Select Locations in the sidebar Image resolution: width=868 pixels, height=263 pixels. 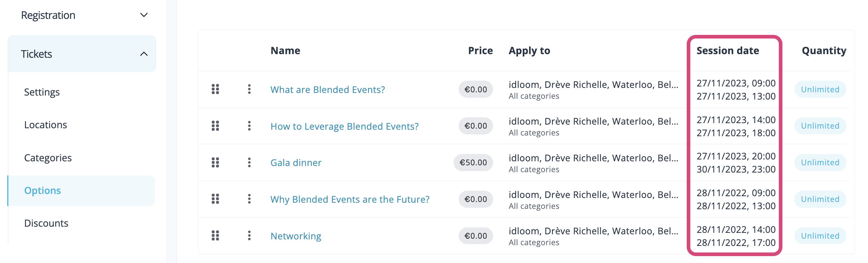pos(45,125)
